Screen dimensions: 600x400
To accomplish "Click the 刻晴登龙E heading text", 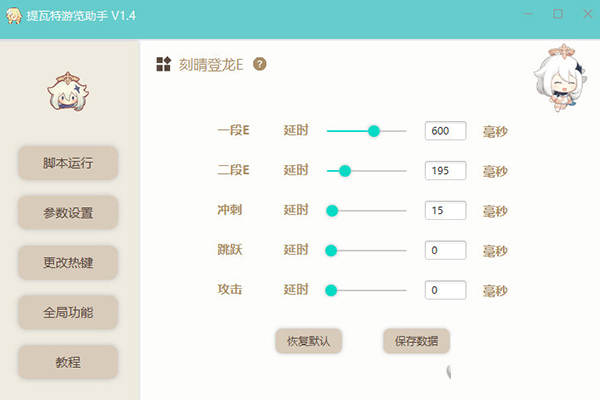I will pyautogui.click(x=211, y=65).
